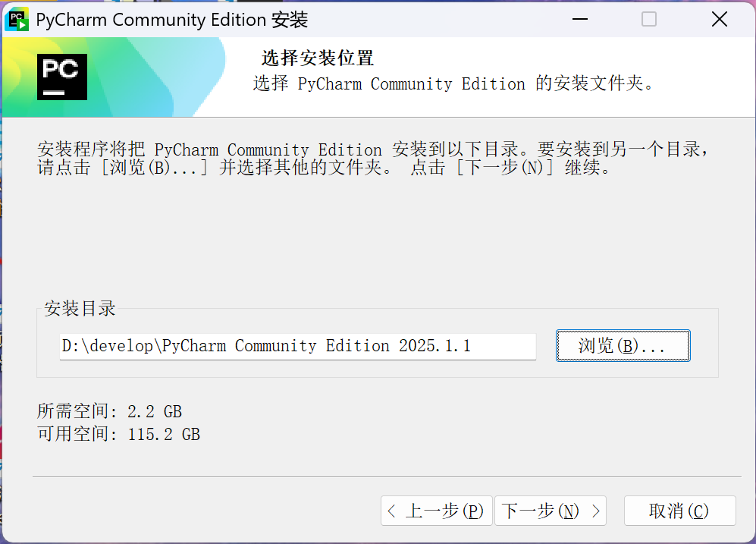Open the folder browser via 浏览(B)... button

[623, 345]
